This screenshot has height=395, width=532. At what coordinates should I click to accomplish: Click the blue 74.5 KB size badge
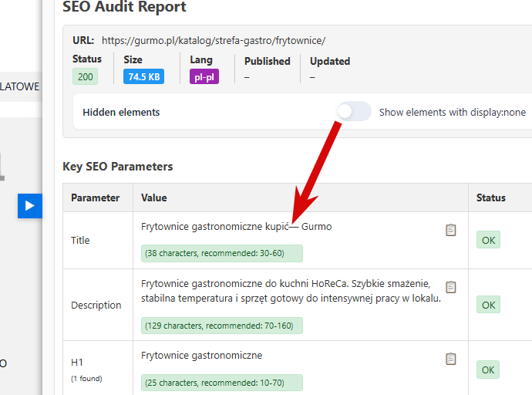point(143,77)
